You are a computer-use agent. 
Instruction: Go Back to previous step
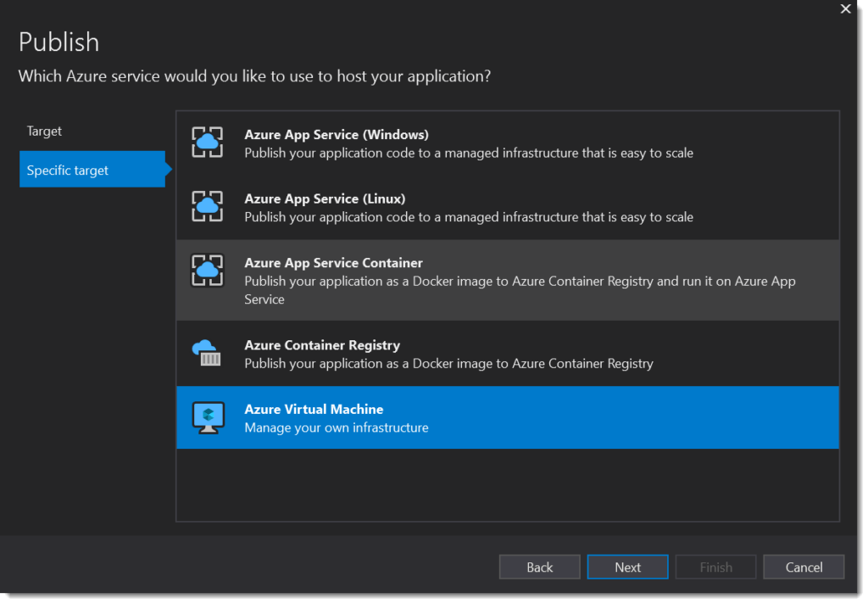[x=540, y=568]
